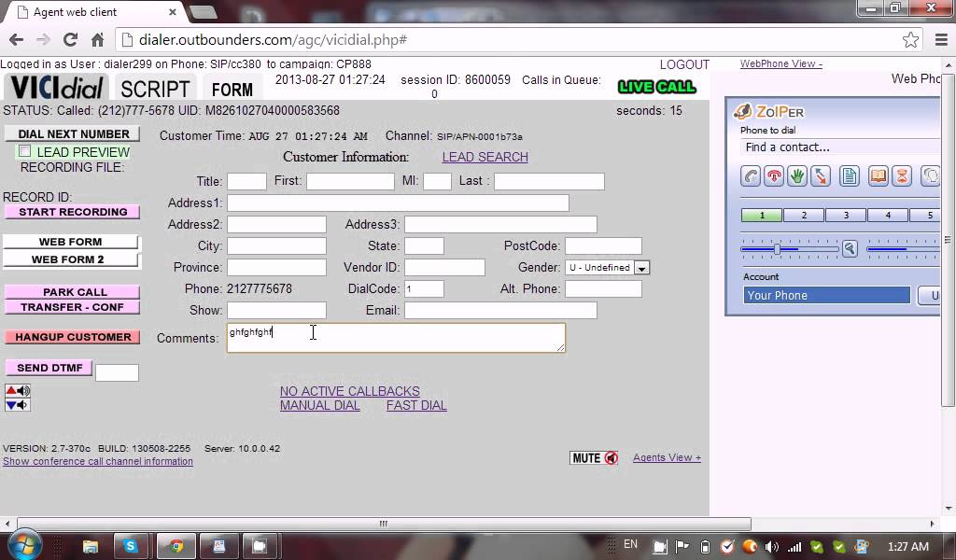Screen dimensions: 956x560
Task: Open the Gender dropdown
Action: click(x=607, y=268)
